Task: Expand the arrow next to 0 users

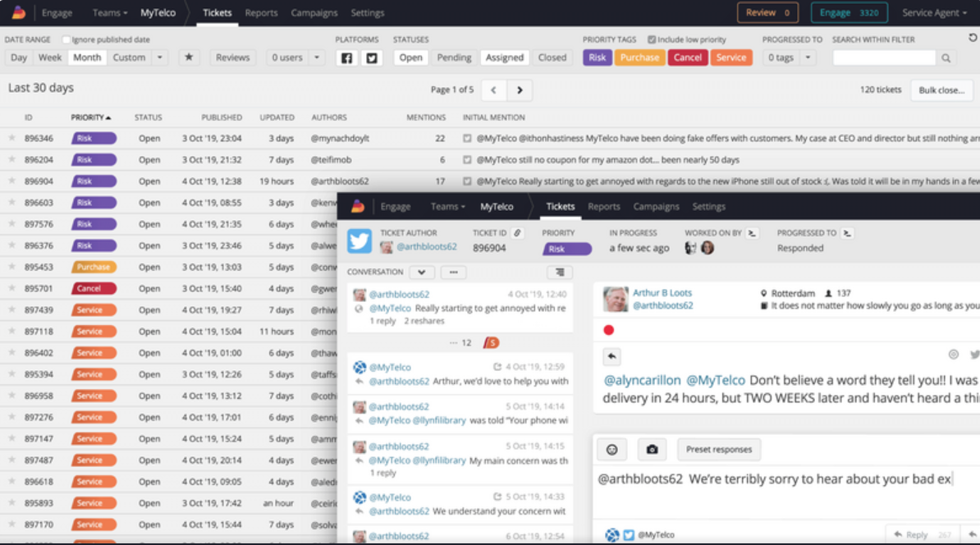Action: [317, 57]
